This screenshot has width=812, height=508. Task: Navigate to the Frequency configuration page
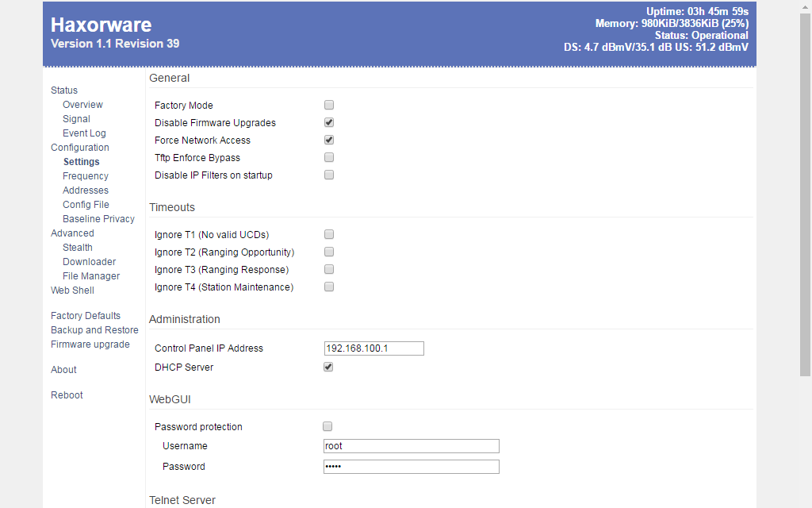(86, 176)
